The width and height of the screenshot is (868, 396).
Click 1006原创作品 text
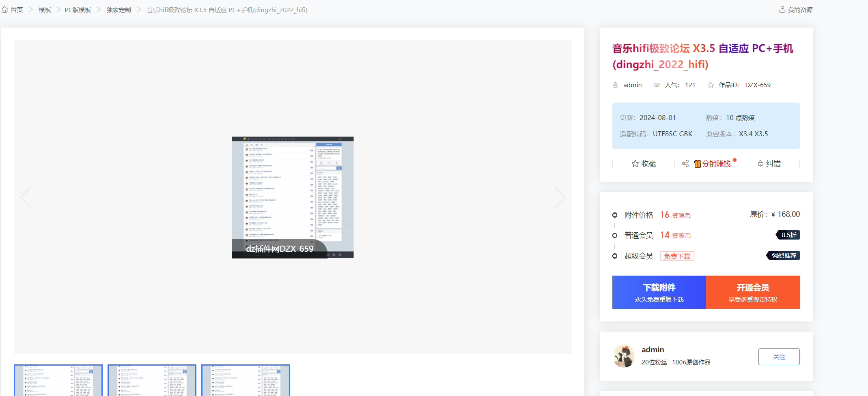[x=691, y=362]
